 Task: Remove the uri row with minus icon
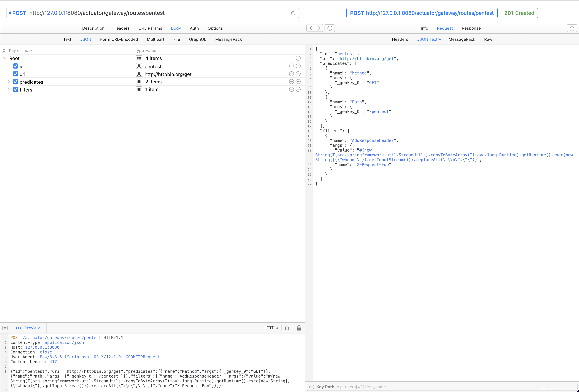tap(291, 74)
